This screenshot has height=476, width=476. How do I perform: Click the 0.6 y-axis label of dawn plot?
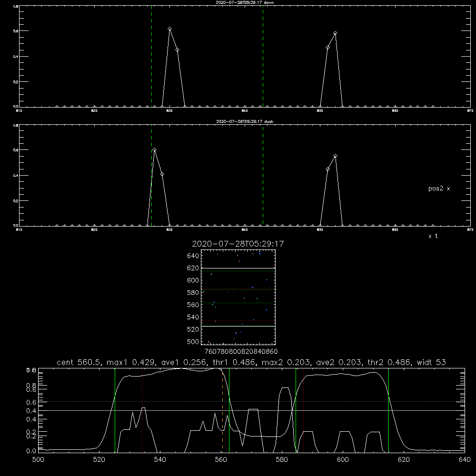coord(16,31)
